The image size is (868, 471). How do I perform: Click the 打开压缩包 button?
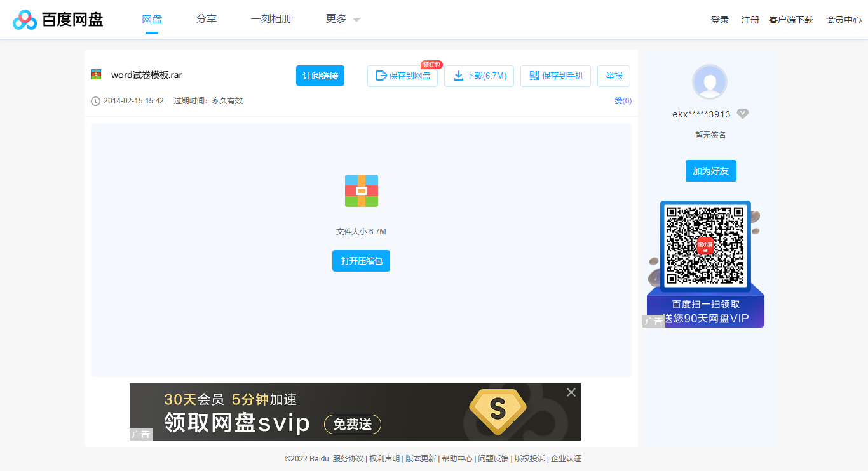pyautogui.click(x=361, y=260)
